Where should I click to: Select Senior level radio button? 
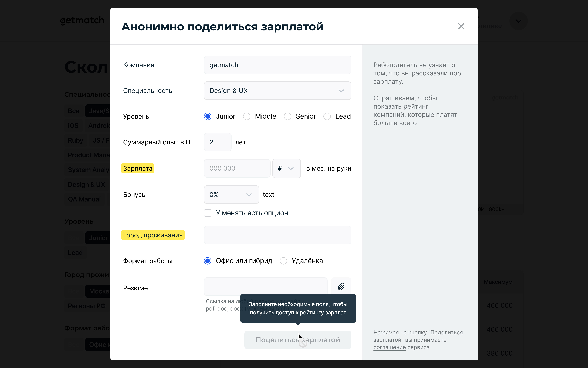click(287, 116)
